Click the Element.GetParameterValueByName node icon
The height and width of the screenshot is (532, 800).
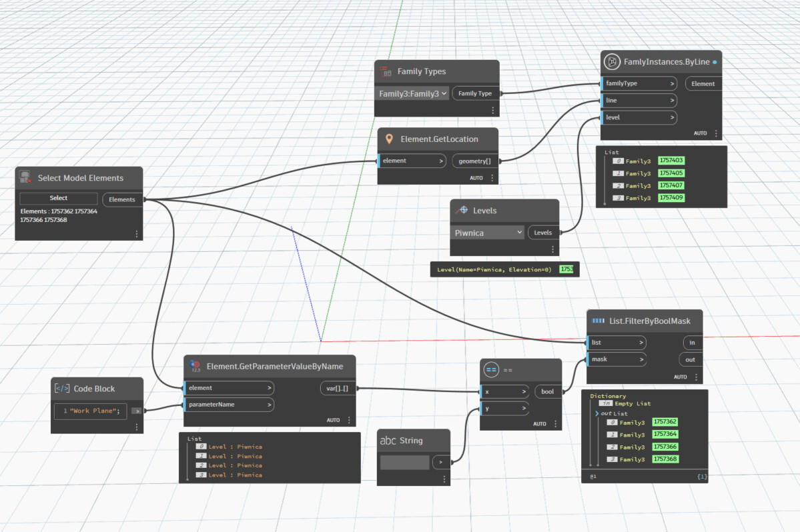pos(195,366)
